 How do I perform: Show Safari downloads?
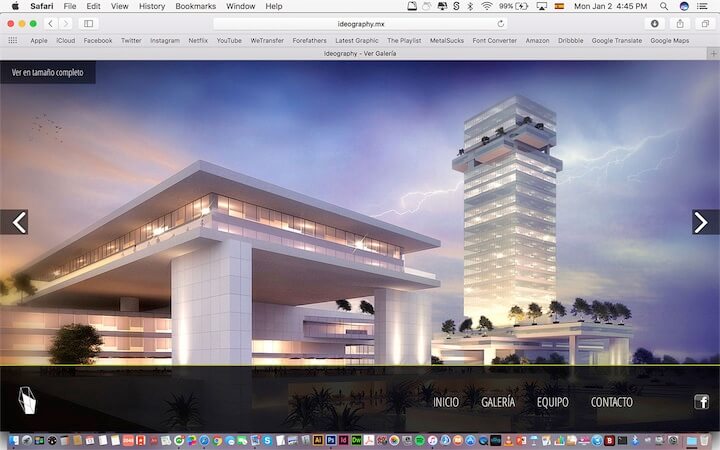tap(655, 23)
